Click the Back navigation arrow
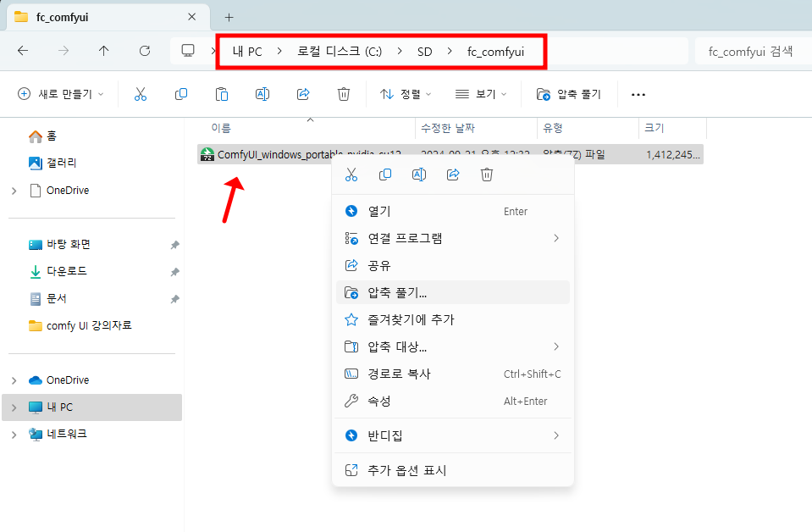Image resolution: width=812 pixels, height=532 pixels. point(23,51)
